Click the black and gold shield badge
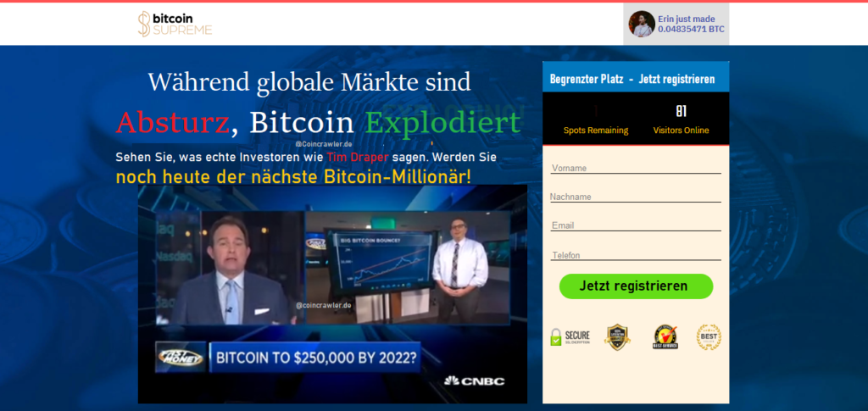Screen dimensions: 868x411 tap(617, 337)
